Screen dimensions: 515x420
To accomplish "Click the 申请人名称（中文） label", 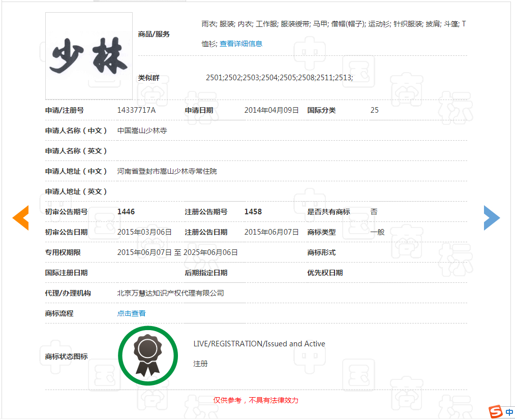I will (76, 131).
